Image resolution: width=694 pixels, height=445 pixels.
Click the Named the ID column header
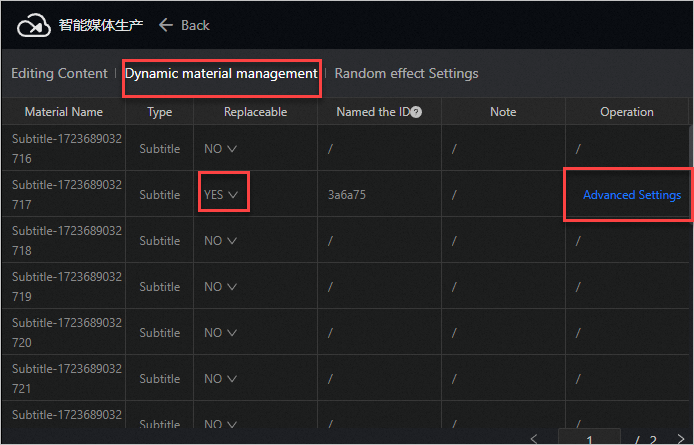pyautogui.click(x=373, y=112)
